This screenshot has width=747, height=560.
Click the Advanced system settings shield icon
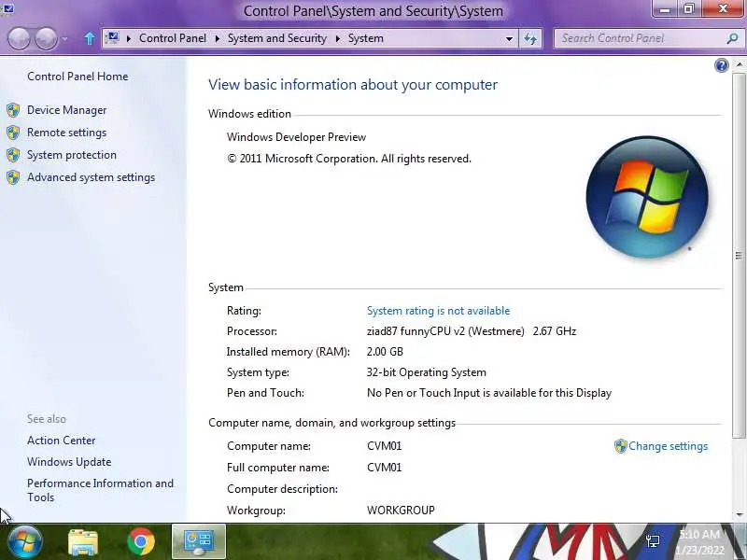point(13,177)
